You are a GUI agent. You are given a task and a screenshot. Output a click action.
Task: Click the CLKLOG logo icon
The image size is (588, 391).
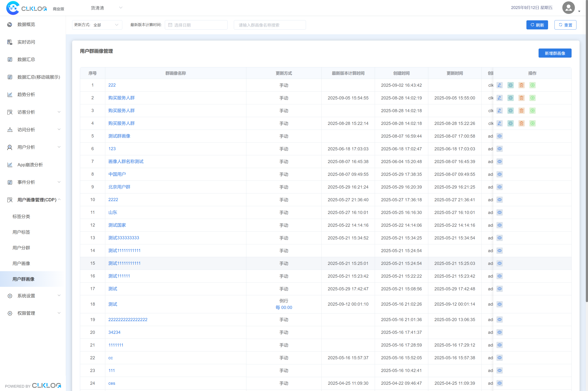point(13,8)
